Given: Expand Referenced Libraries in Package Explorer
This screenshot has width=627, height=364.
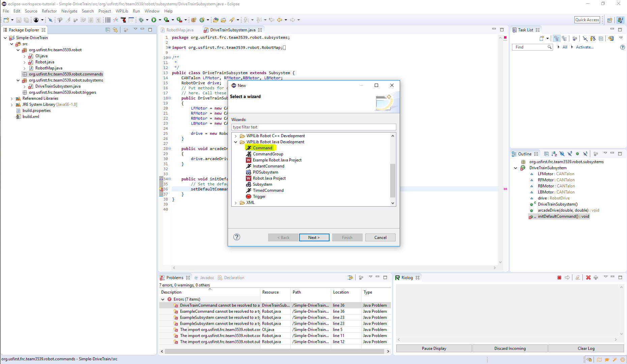Looking at the screenshot, I should point(12,98).
